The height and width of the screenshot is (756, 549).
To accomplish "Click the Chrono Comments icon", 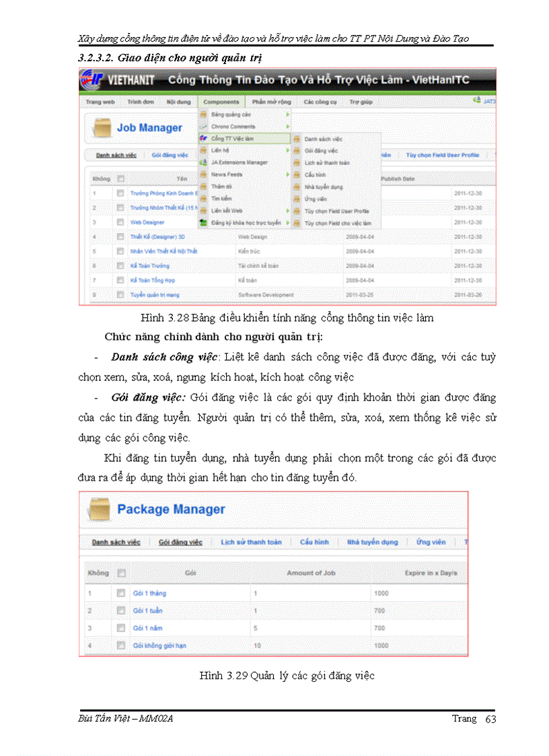I will [202, 127].
